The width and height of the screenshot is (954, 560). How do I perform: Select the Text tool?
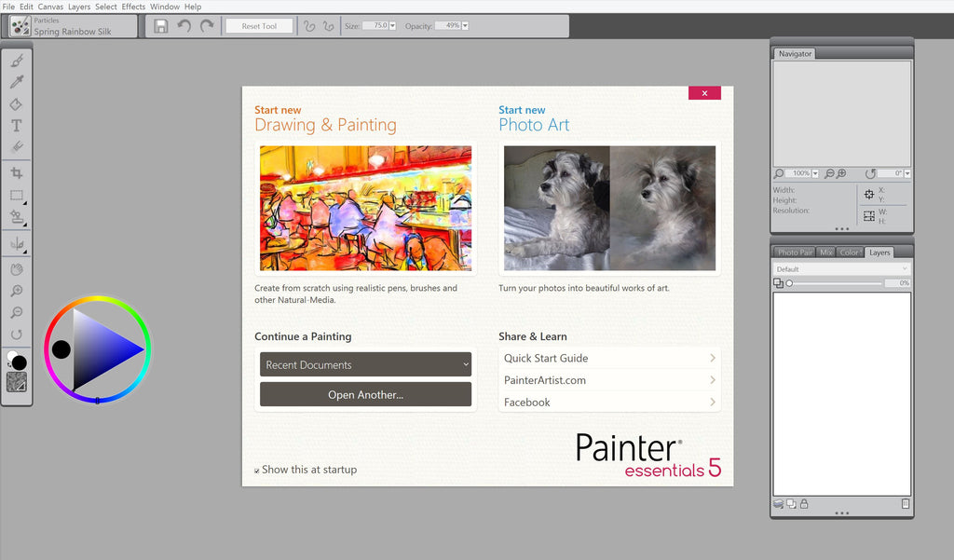click(x=17, y=126)
